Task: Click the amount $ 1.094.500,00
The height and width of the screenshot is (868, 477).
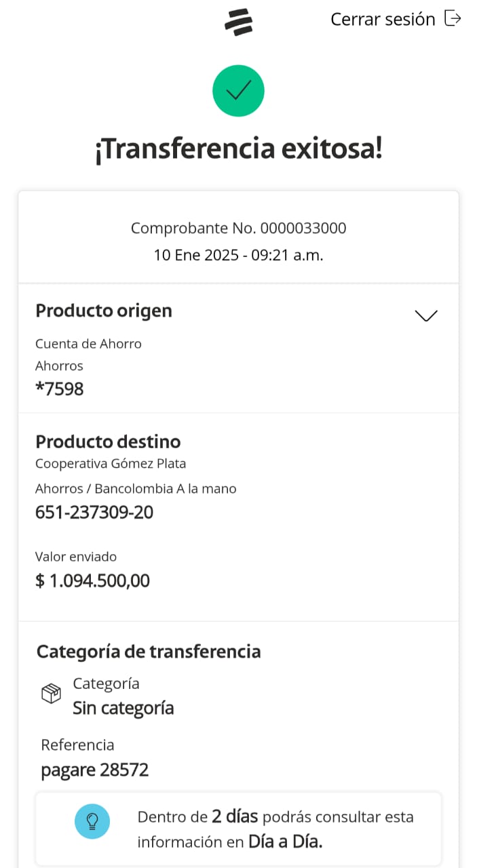Action: point(92,580)
